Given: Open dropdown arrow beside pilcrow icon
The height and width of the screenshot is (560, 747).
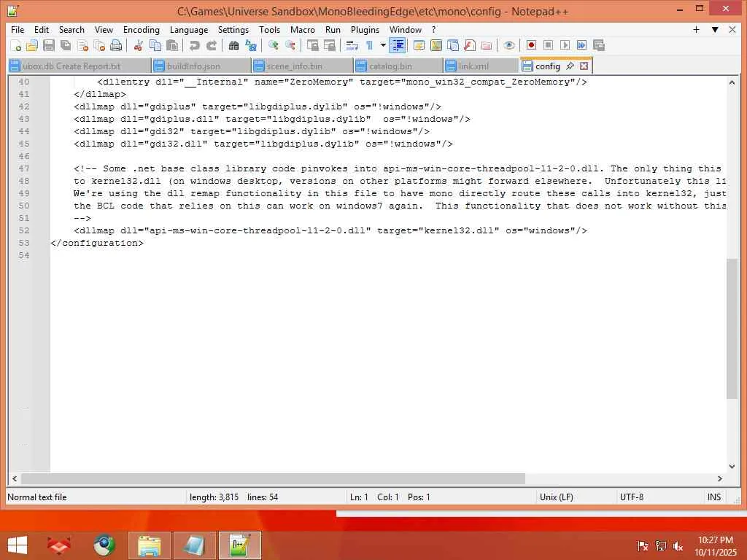Looking at the screenshot, I should point(382,45).
